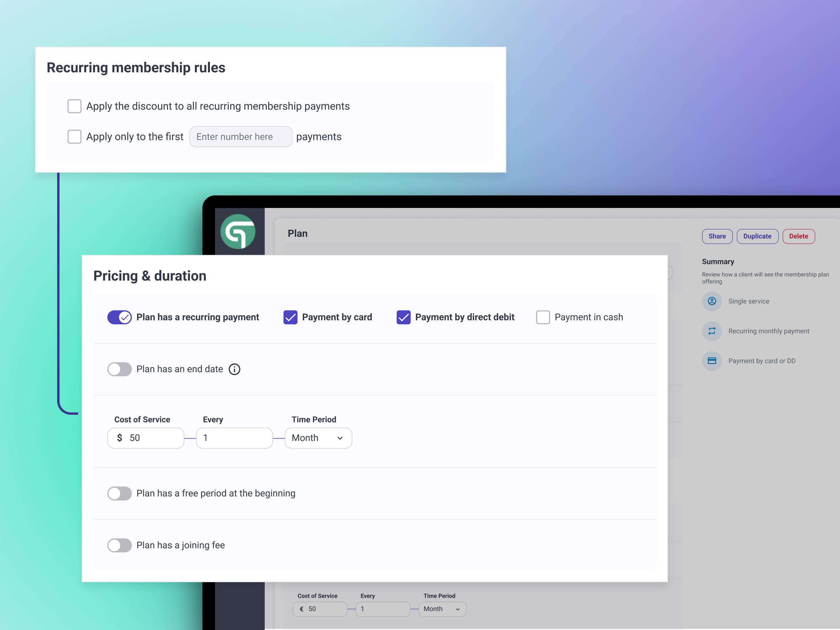Viewport: 840px width, 630px height.
Task: Click the Delete button
Action: point(799,236)
